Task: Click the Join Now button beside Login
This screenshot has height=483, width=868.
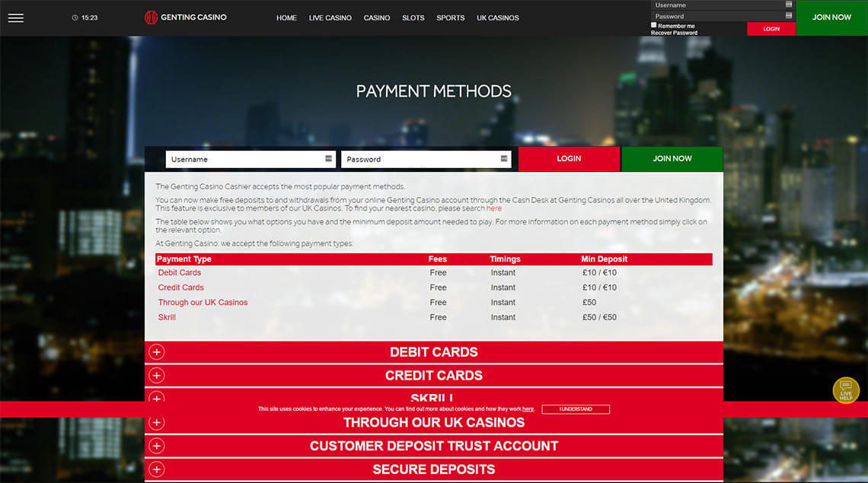Action: pyautogui.click(x=672, y=159)
